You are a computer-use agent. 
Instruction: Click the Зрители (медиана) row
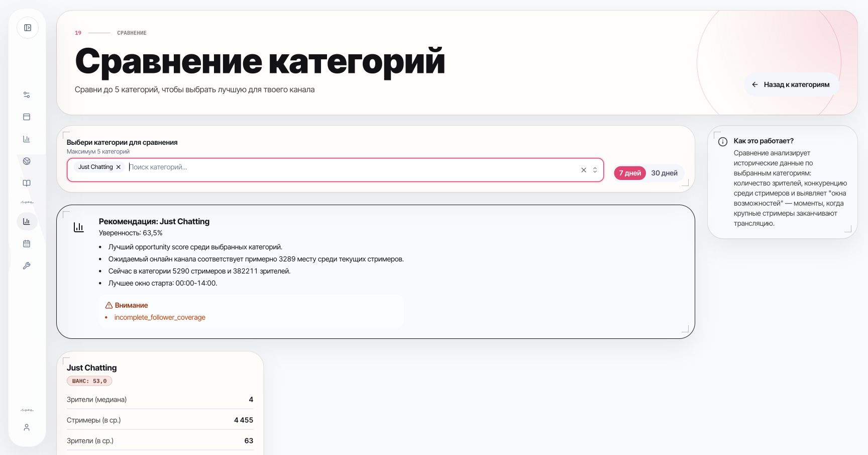click(160, 400)
